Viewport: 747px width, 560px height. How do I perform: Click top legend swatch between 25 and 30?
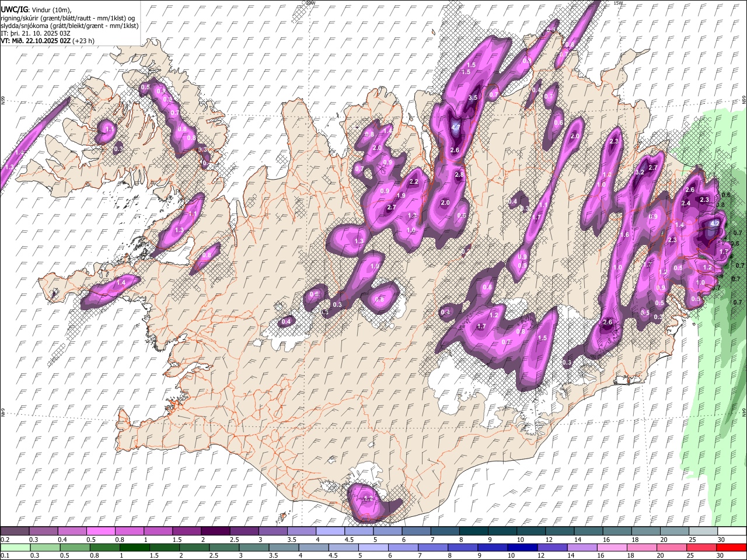[x=703, y=531]
